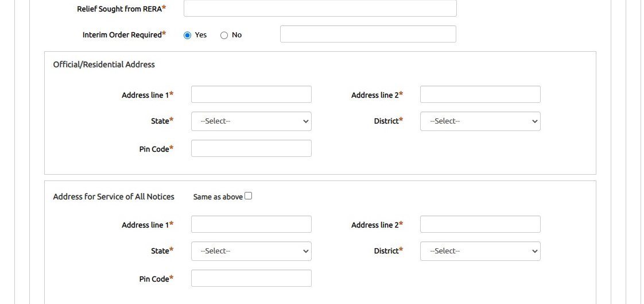
Task: Select No for Interim Order Required
Action: (224, 35)
